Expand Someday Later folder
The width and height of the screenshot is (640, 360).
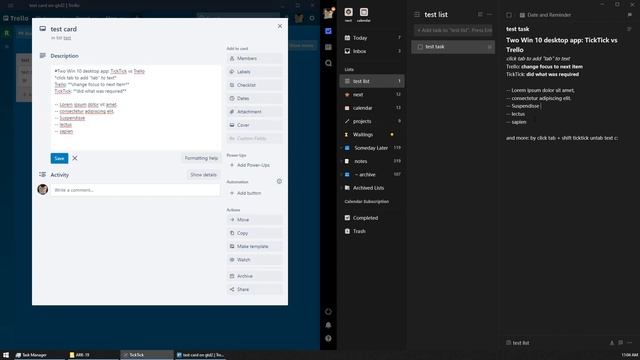click(x=342, y=148)
